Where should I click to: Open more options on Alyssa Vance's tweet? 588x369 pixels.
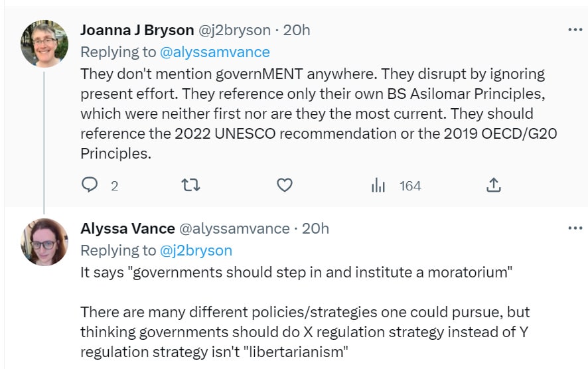(575, 228)
